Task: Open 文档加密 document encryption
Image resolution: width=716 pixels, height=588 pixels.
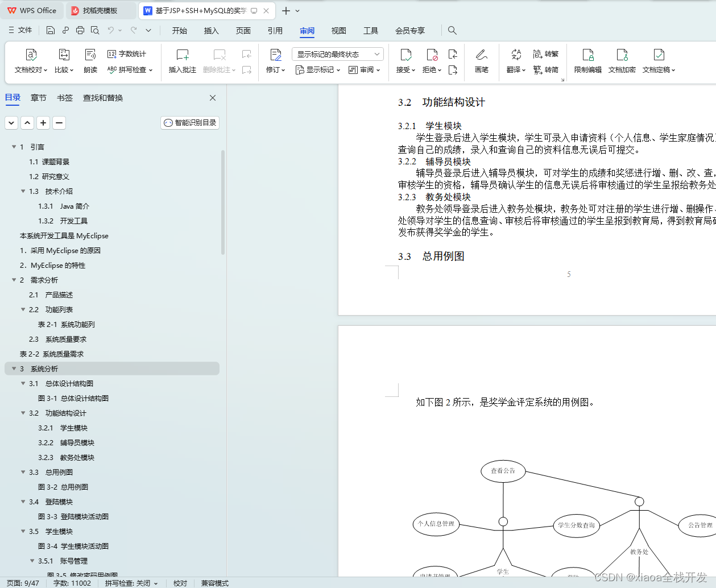Action: click(622, 60)
